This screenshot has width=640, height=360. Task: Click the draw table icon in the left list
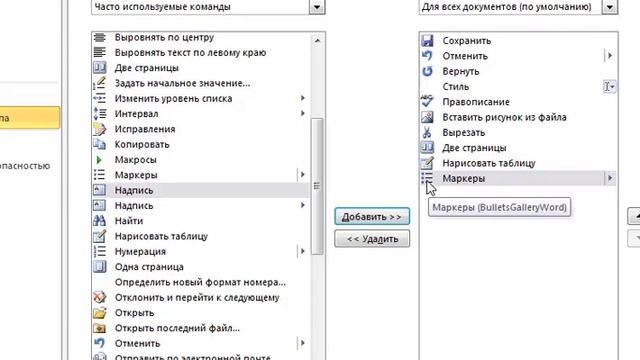coord(99,236)
